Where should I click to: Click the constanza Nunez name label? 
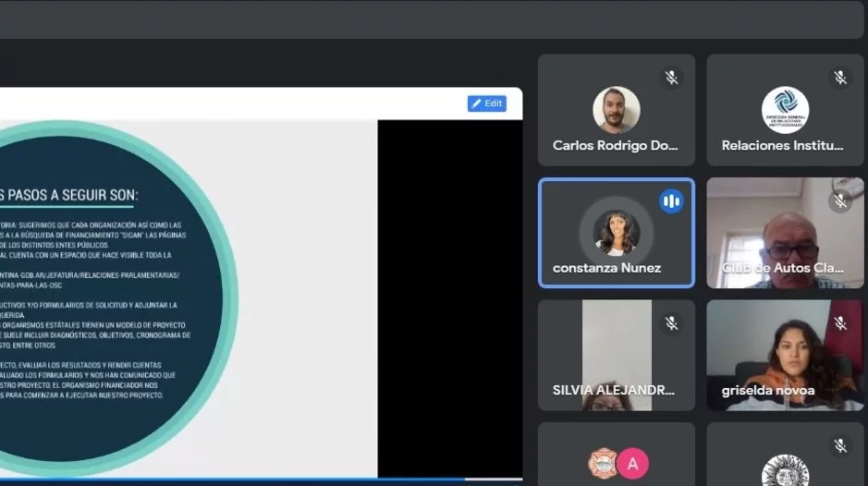point(606,268)
